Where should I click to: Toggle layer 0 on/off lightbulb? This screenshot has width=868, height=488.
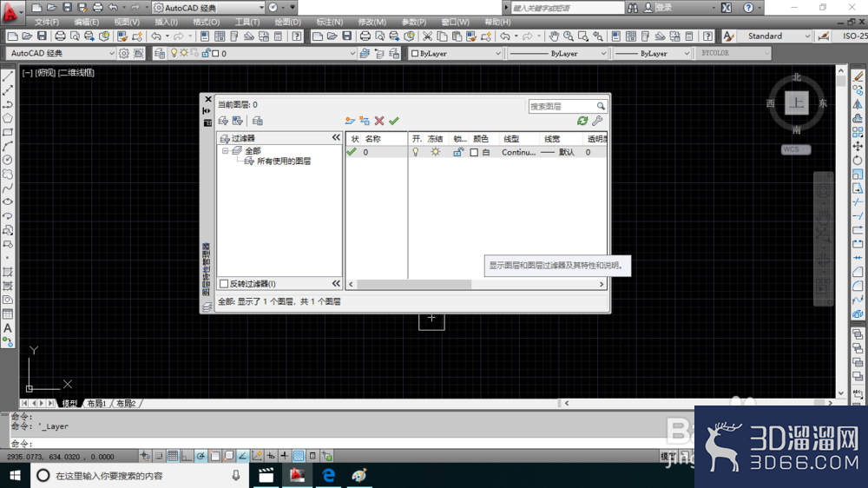tap(416, 152)
